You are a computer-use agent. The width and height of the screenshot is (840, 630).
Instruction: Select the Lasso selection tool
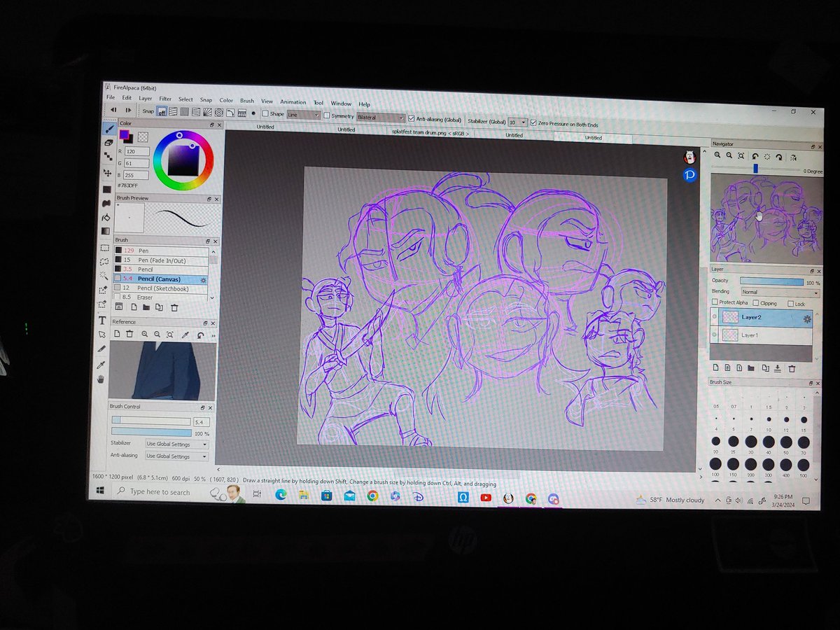tap(106, 261)
